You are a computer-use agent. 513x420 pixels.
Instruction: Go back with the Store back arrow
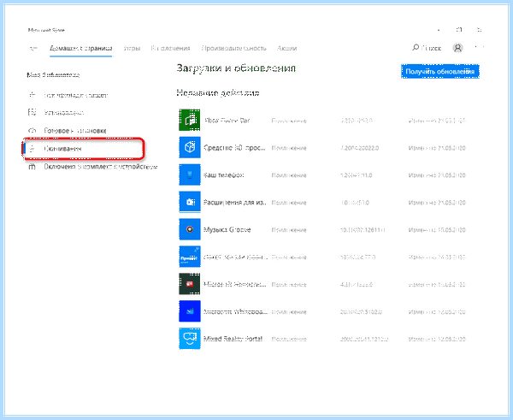pyautogui.click(x=33, y=49)
